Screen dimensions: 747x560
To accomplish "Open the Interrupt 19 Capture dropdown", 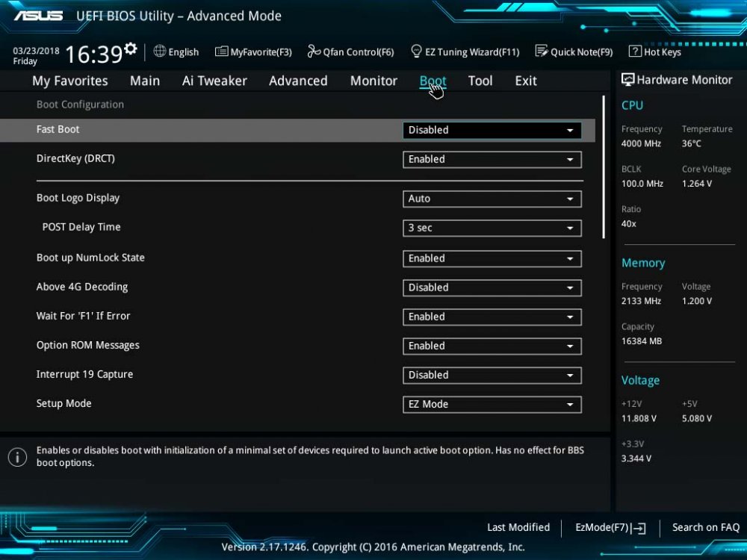I will (492, 376).
